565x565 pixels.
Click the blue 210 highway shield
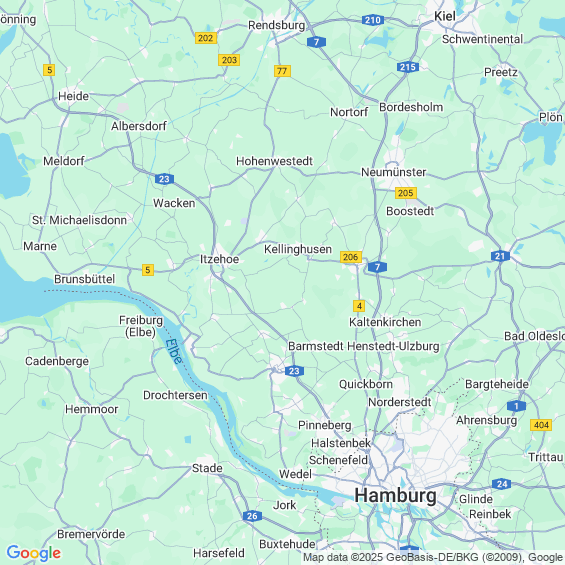pos(373,20)
